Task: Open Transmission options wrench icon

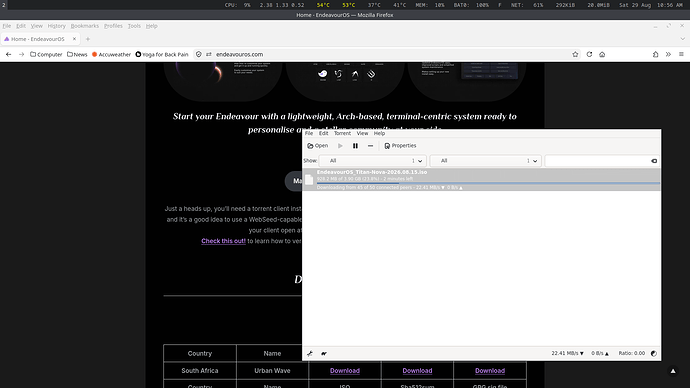Action: pyautogui.click(x=310, y=354)
